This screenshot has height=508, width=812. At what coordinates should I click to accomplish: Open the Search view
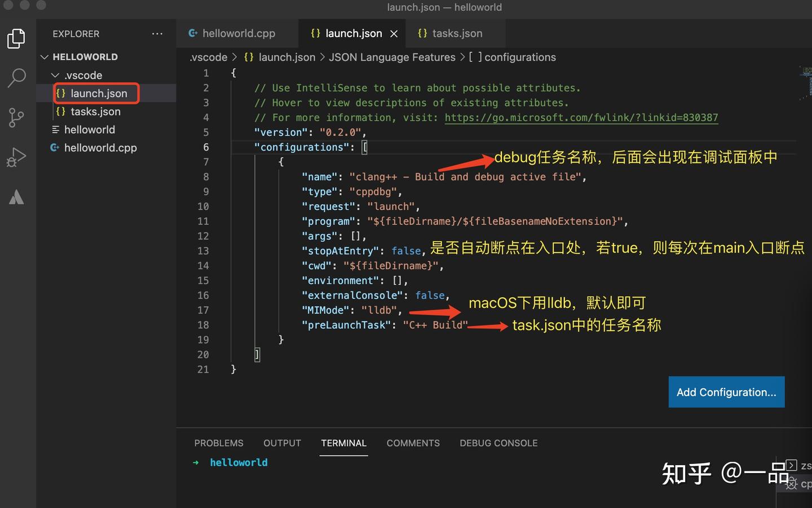click(x=16, y=78)
